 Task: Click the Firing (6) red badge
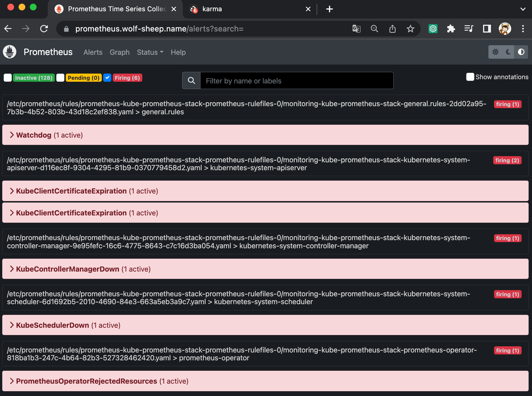(x=127, y=78)
